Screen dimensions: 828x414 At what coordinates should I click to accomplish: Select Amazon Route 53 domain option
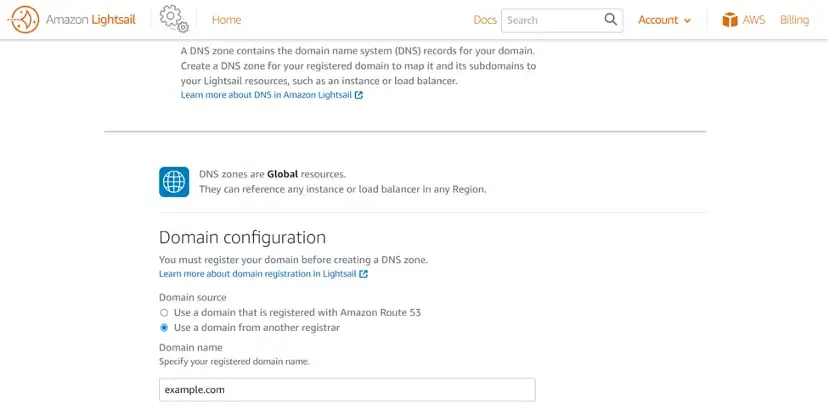(164, 313)
